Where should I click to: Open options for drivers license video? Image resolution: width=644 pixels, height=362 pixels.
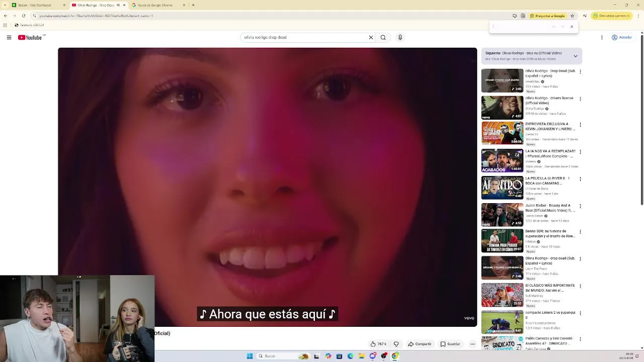click(x=580, y=99)
